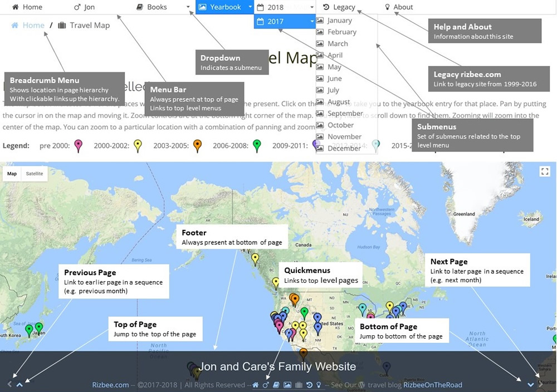557x392 pixels.
Task: Go to next page with footer right chevron
Action: (x=541, y=384)
